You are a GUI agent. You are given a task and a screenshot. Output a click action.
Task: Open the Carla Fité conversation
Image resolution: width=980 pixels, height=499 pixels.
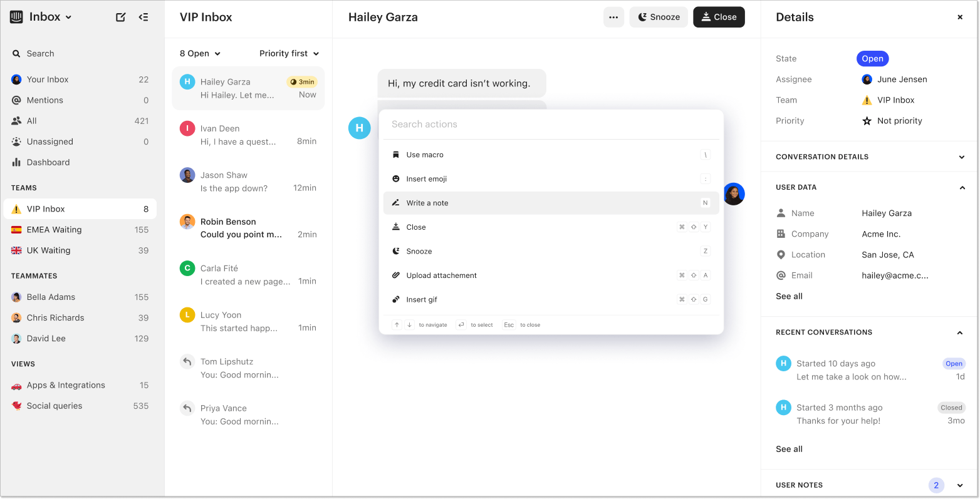coord(248,275)
